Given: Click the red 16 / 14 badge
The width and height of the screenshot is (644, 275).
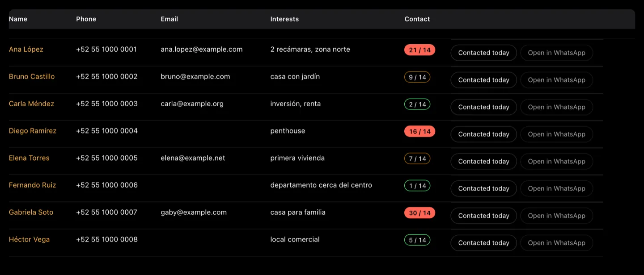Looking at the screenshot, I should (419, 132).
